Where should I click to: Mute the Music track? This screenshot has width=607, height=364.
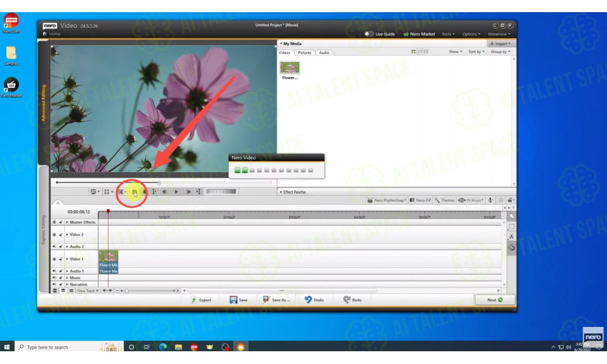(x=54, y=277)
